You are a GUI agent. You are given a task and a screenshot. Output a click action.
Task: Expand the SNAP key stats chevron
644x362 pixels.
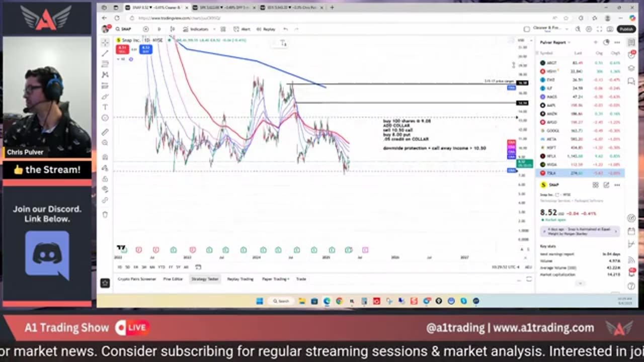click(x=580, y=284)
